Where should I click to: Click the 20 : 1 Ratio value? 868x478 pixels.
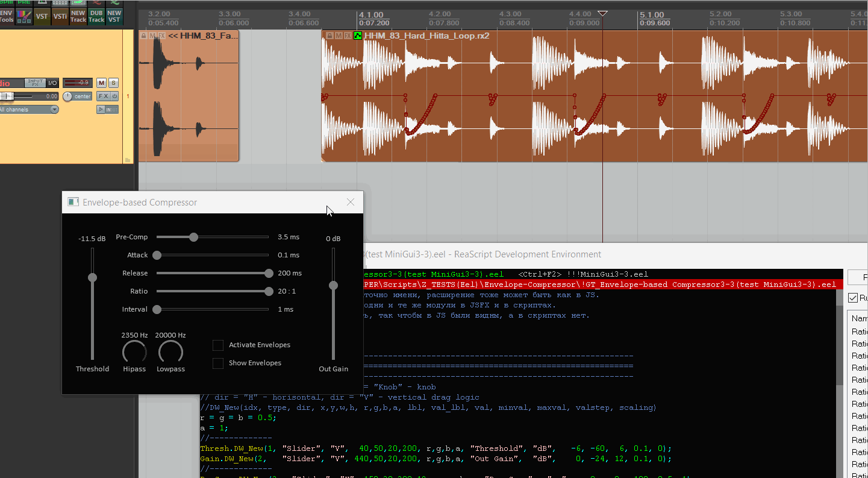[x=287, y=291]
